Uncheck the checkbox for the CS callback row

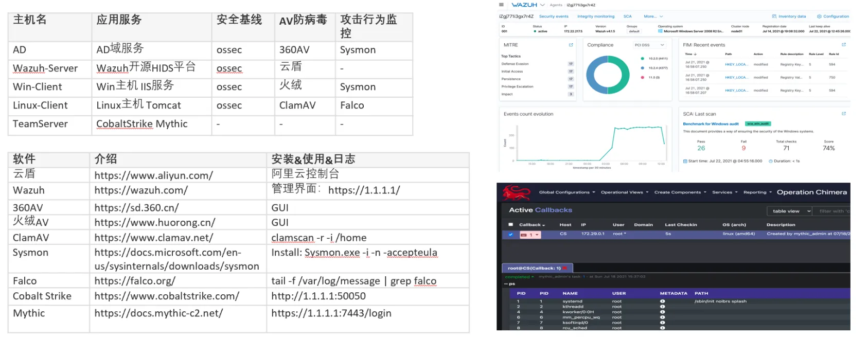pyautogui.click(x=510, y=235)
